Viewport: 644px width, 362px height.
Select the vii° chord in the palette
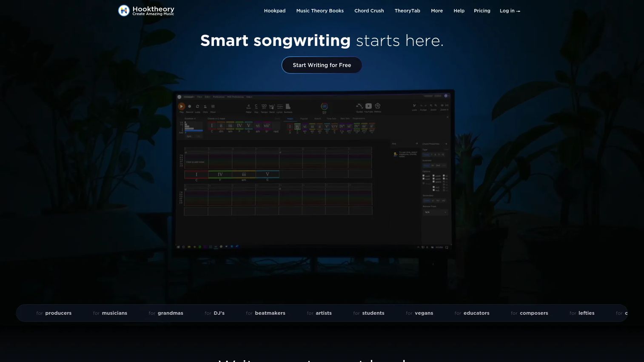tap(267, 126)
